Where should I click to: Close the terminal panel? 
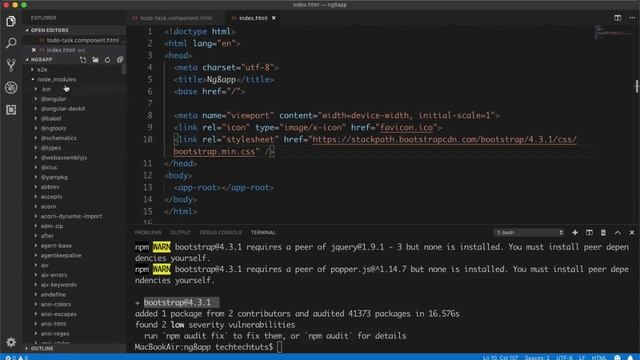632,233
